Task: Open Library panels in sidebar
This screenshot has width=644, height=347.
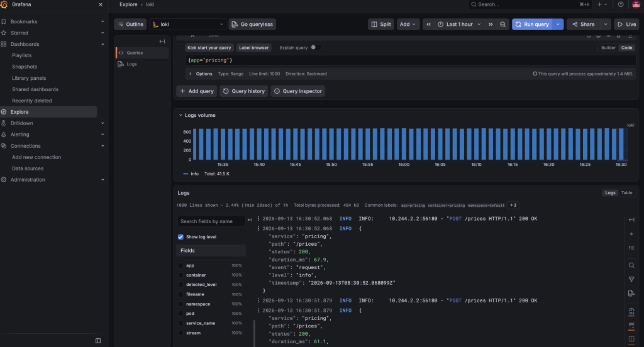Action: (x=29, y=78)
